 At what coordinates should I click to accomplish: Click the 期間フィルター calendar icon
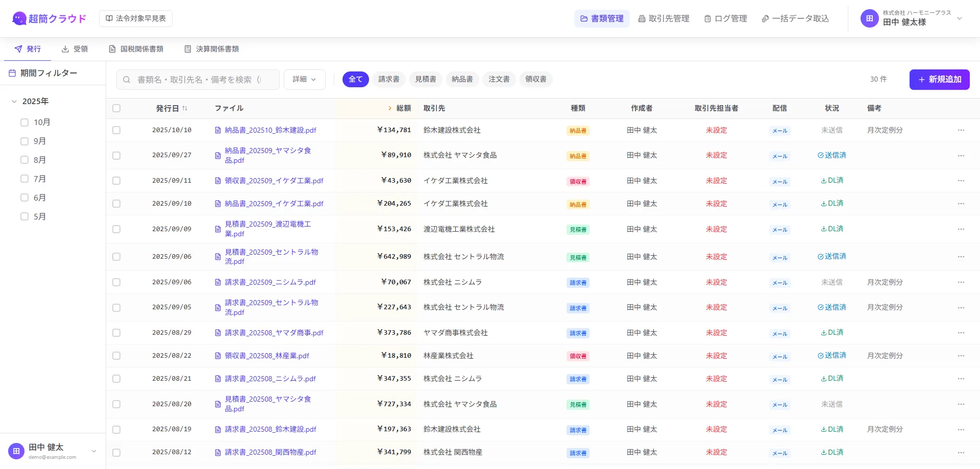pyautogui.click(x=12, y=73)
